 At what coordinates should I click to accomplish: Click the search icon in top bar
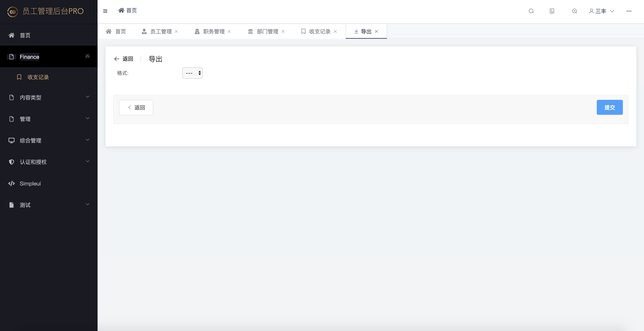click(531, 11)
